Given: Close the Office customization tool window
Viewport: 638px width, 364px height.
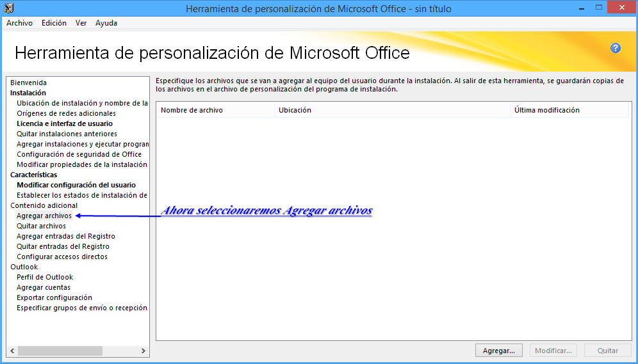Looking at the screenshot, I should (621, 7).
